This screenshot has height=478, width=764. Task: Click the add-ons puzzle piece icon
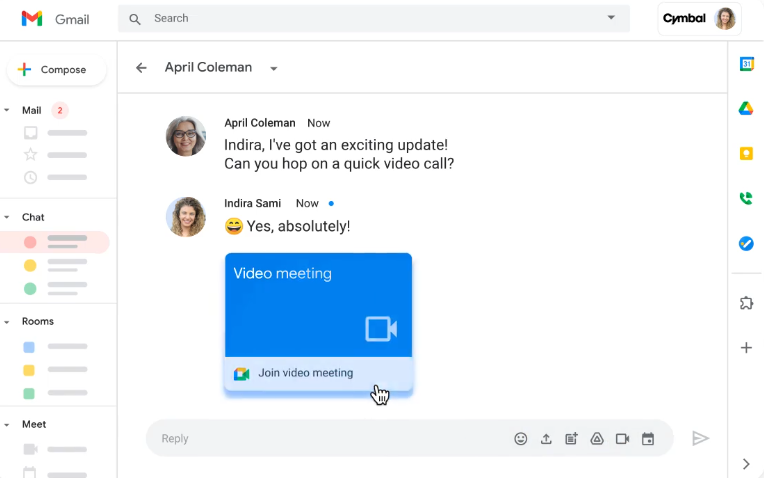point(746,303)
